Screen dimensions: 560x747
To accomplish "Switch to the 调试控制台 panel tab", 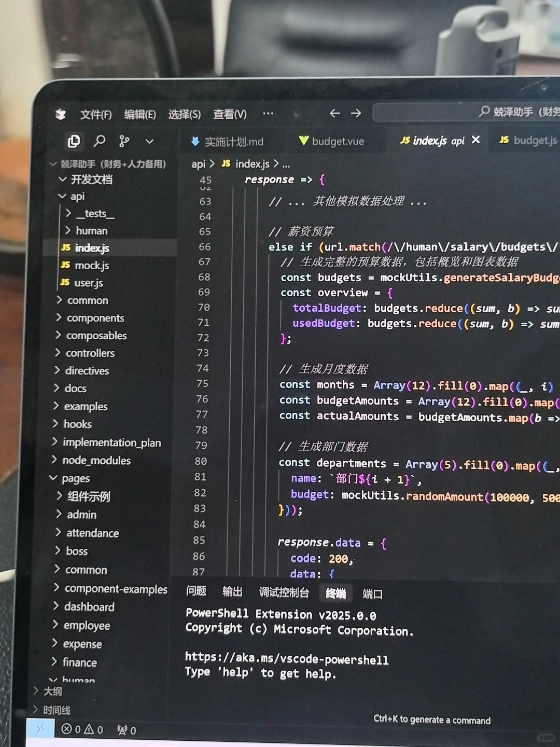I will (x=284, y=592).
